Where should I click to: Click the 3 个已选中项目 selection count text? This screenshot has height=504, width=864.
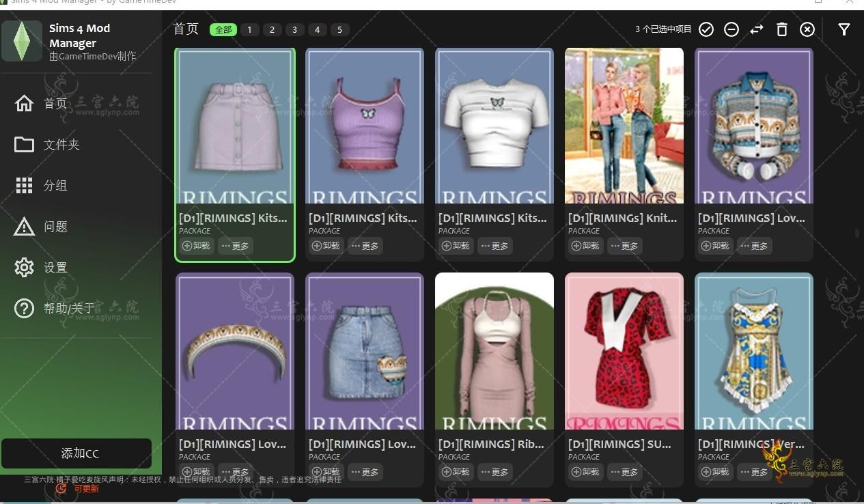663,29
